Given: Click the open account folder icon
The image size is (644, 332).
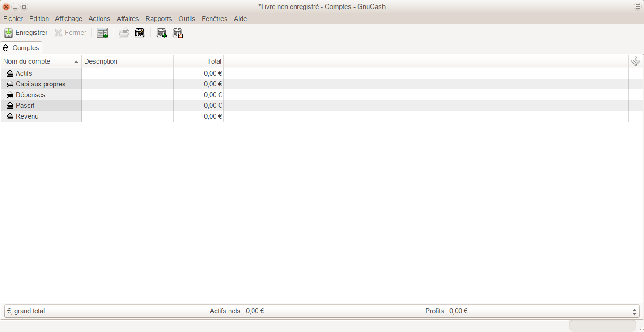Looking at the screenshot, I should pos(123,33).
